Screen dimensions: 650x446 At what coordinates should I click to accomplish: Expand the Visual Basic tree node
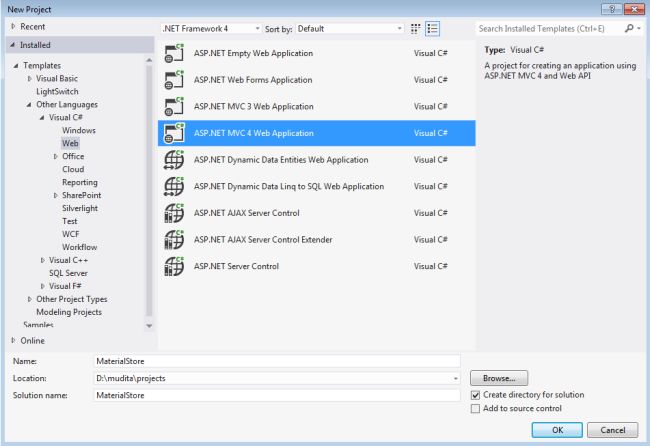click(x=29, y=78)
